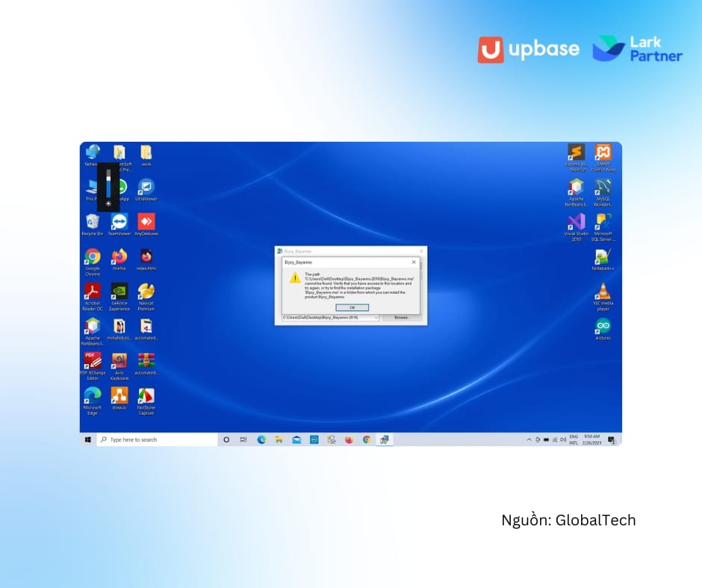Open Sublime Text shortcut icon
The width and height of the screenshot is (702, 588).
pyautogui.click(x=577, y=157)
